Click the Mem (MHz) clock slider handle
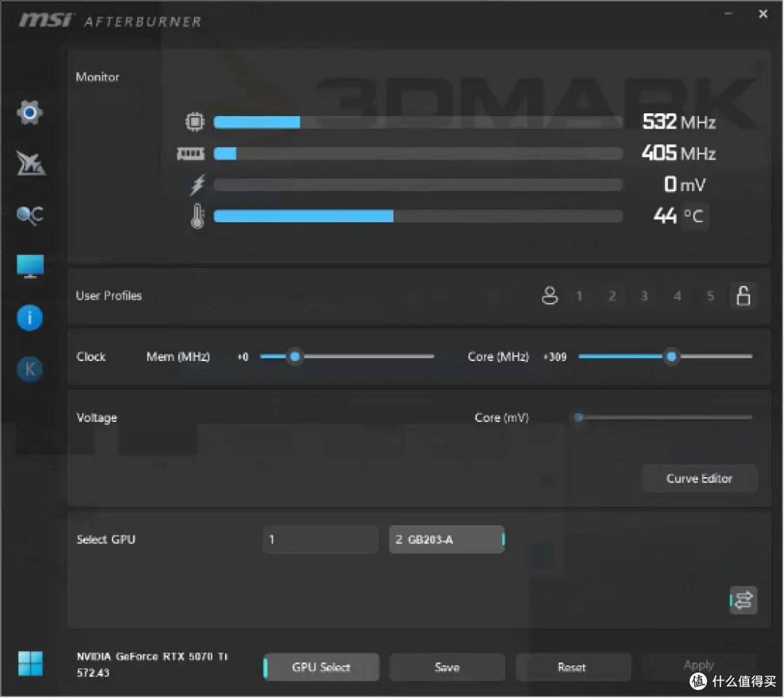The width and height of the screenshot is (784, 698). 295,356
